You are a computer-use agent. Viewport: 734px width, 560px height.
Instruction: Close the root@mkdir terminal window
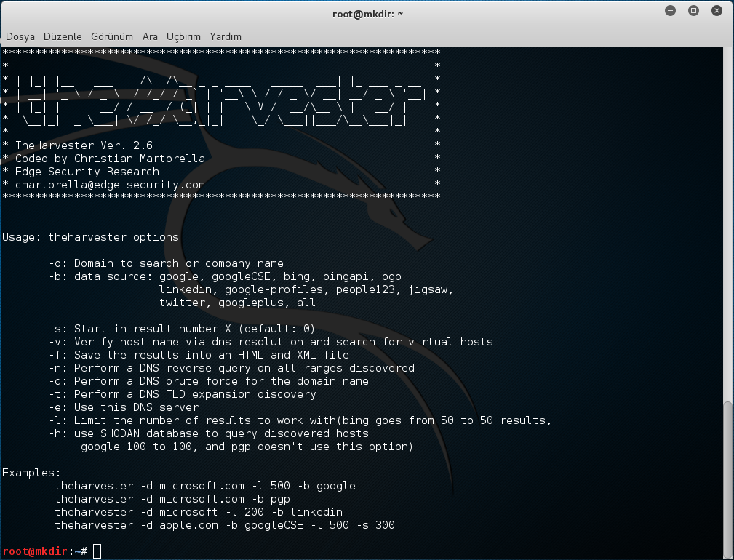tap(717, 11)
